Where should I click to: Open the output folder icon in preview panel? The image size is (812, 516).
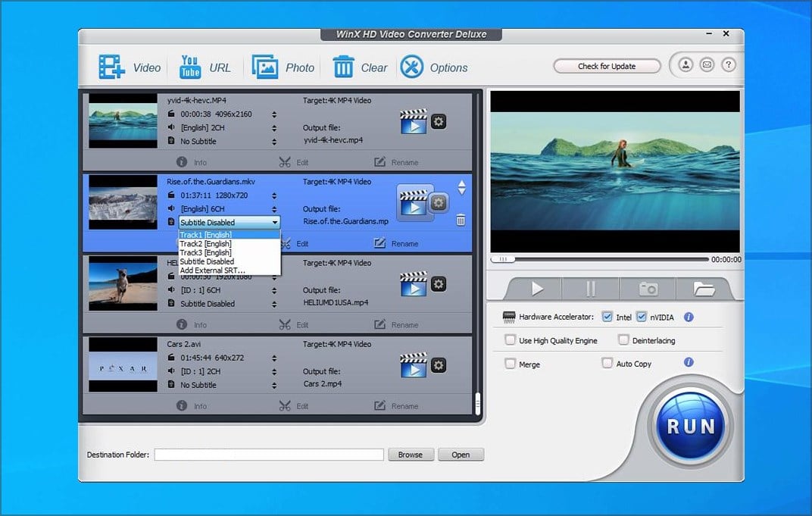(704, 289)
